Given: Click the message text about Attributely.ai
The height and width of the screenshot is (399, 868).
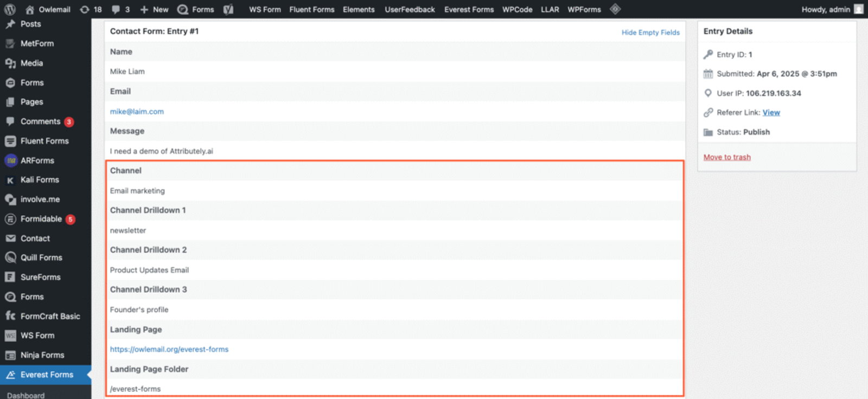Looking at the screenshot, I should pos(162,151).
